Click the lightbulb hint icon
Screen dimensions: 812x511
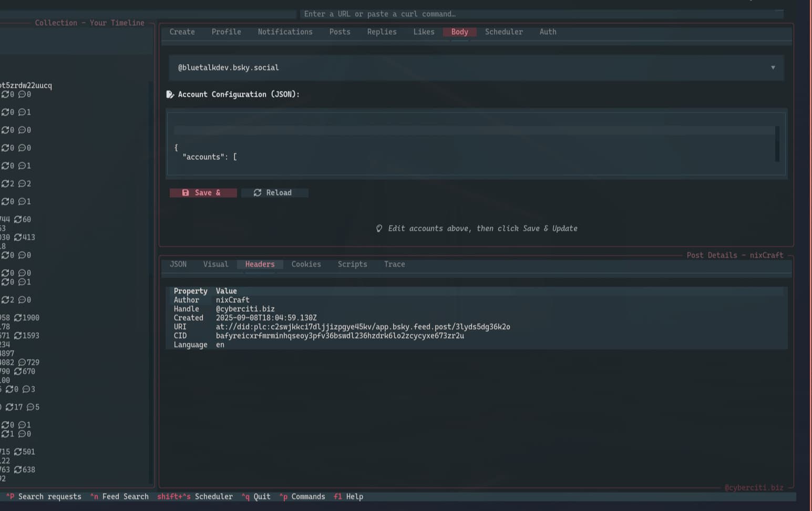coord(379,229)
